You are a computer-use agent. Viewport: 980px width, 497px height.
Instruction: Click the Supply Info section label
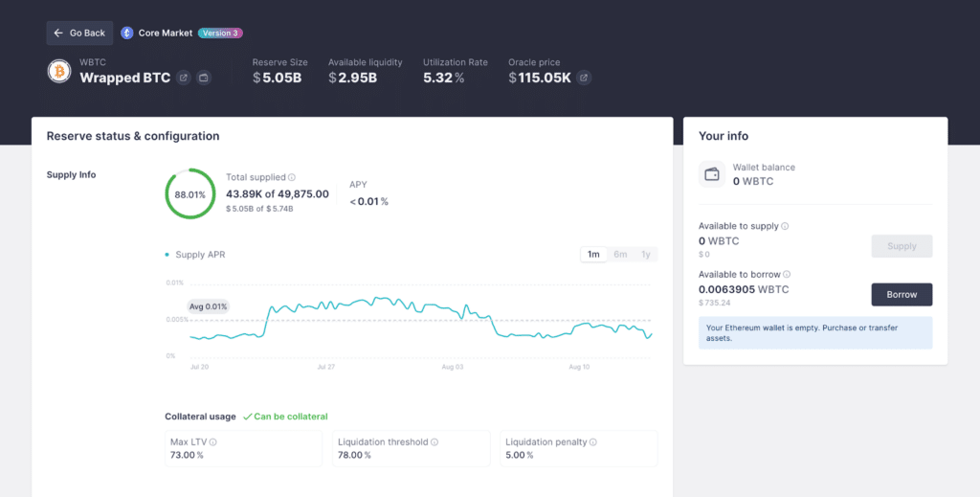[x=71, y=175]
